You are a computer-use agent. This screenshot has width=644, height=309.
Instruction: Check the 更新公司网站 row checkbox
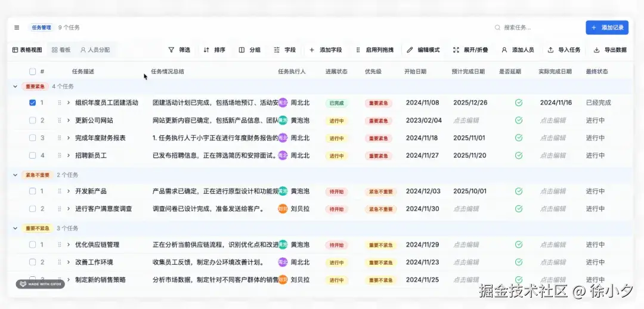click(x=32, y=120)
